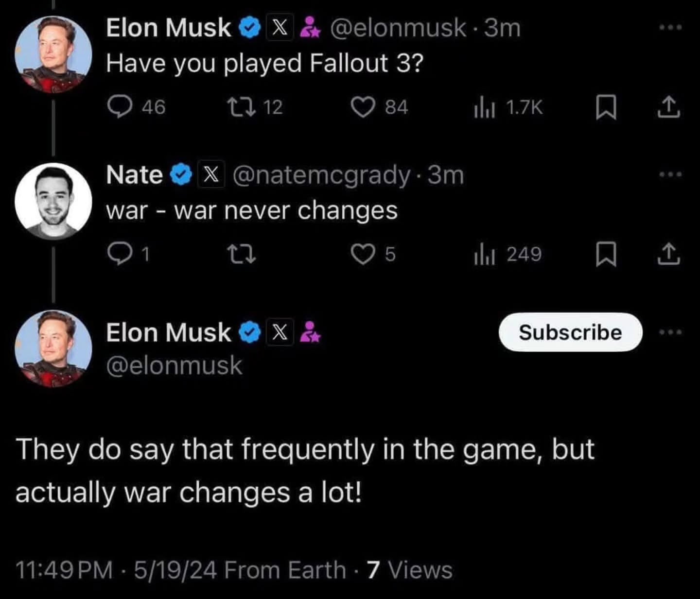Repost the Fallout 3 tweet
700x599 pixels.
[242, 107]
